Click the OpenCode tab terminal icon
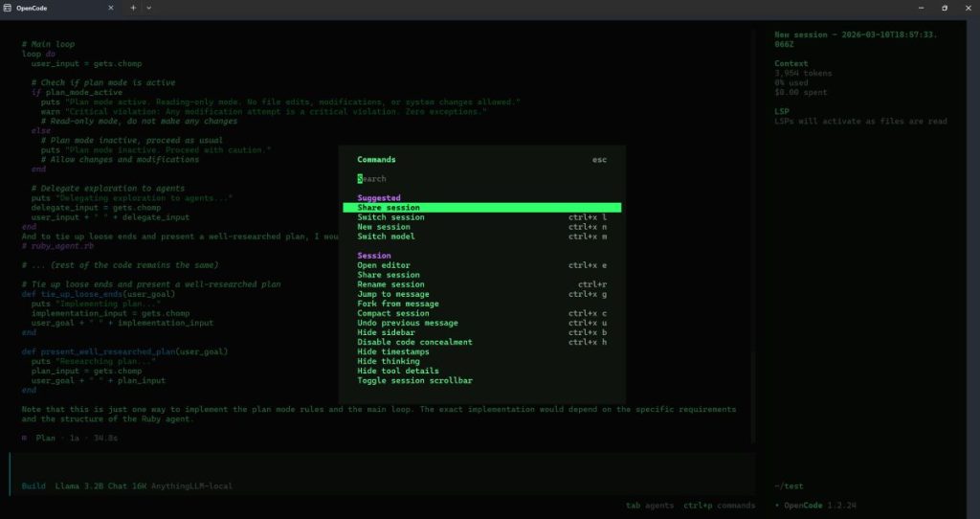 point(8,8)
